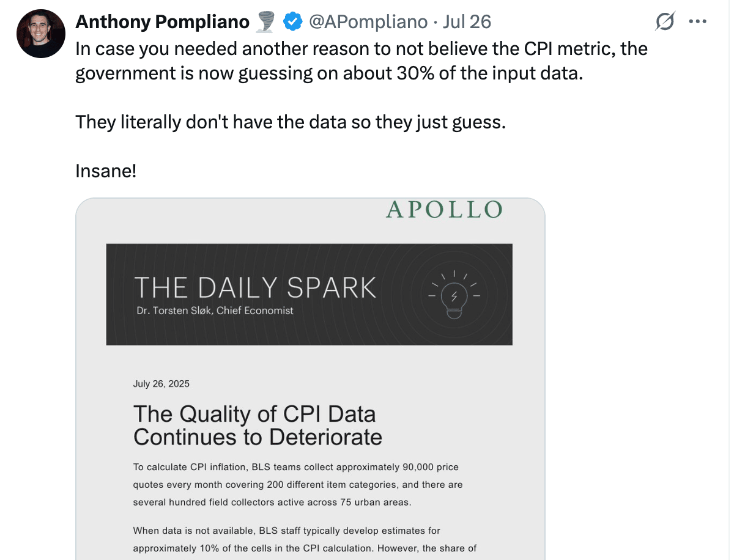
Task: Click the July 26, 2025 article date
Action: [161, 384]
